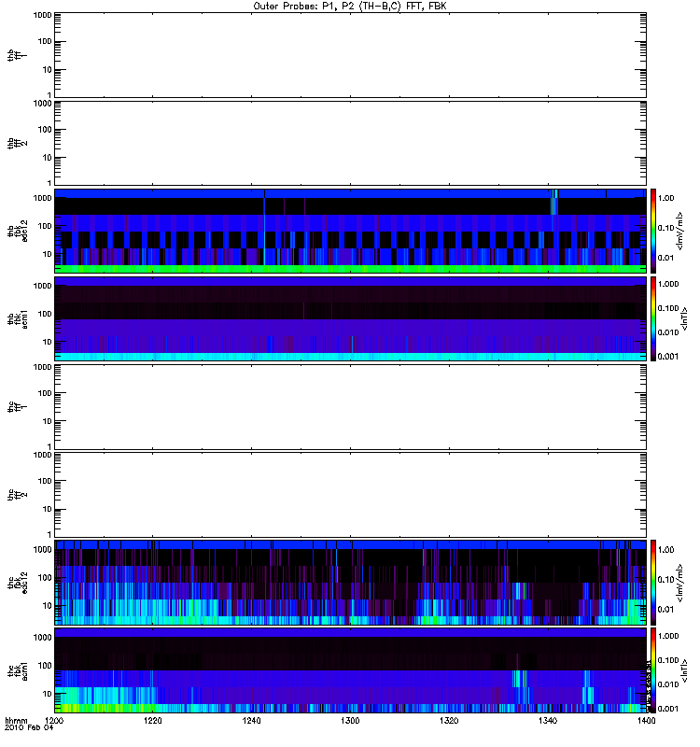
Task: Click the 1000 y-tick label of thb fff 1 panel
Action: [x=42, y=15]
